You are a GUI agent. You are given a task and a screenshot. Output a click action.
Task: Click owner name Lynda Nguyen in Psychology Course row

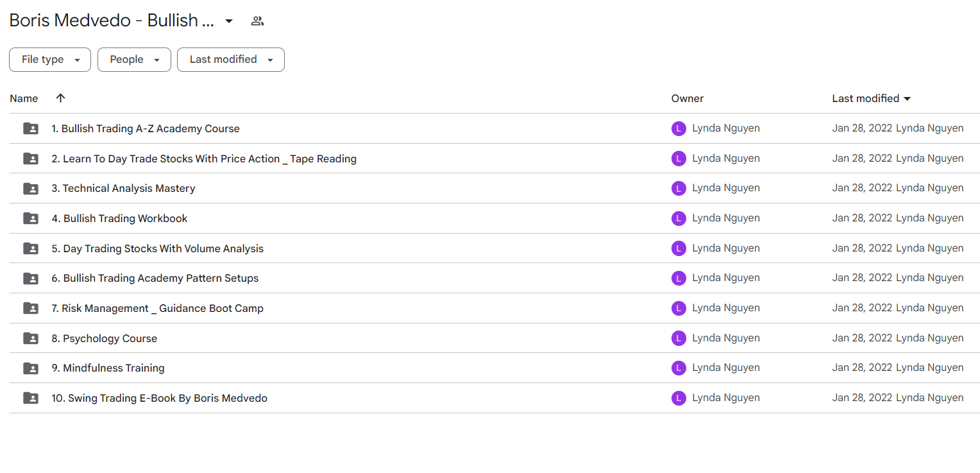click(726, 338)
